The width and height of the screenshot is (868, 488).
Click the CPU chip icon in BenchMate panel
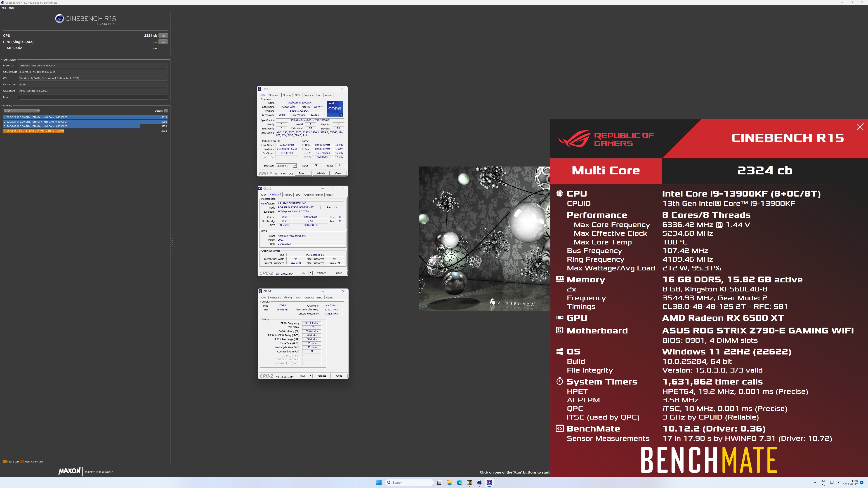click(560, 193)
